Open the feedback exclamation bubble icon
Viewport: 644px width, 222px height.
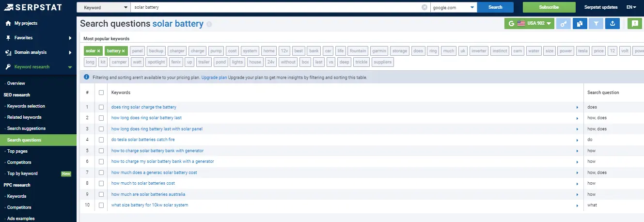click(634, 23)
